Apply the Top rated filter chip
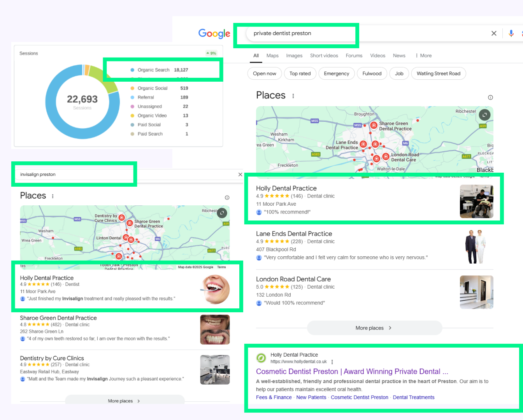523x420 pixels. 300,73
